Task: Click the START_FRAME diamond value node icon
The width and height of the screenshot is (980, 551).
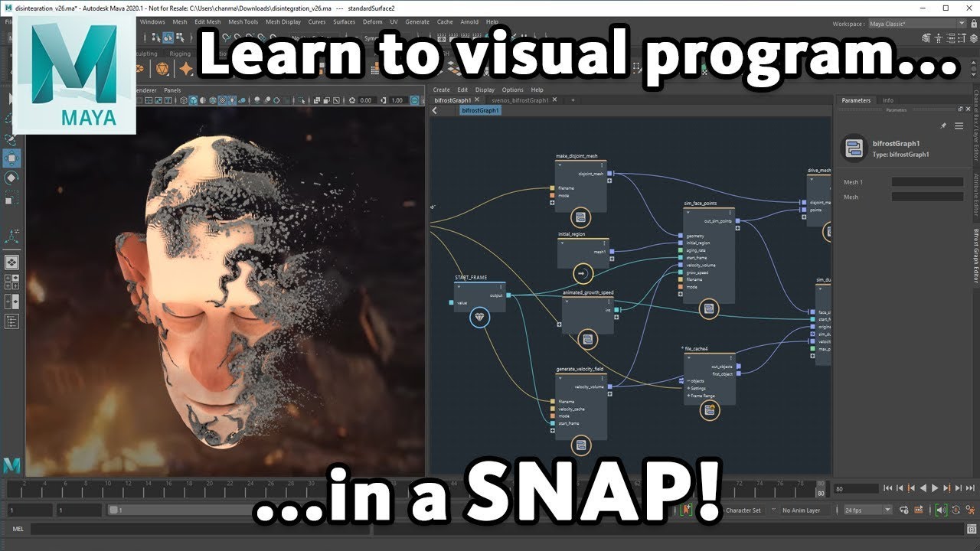Action: [479, 318]
